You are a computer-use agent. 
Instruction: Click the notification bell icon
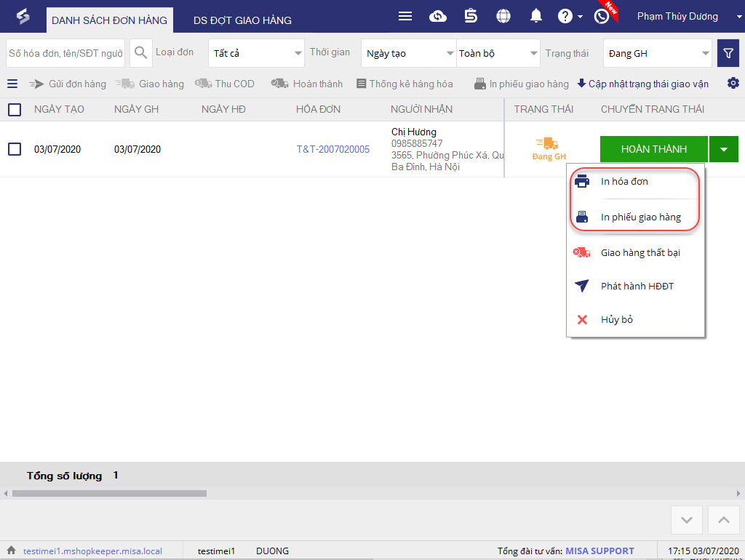pyautogui.click(x=536, y=16)
